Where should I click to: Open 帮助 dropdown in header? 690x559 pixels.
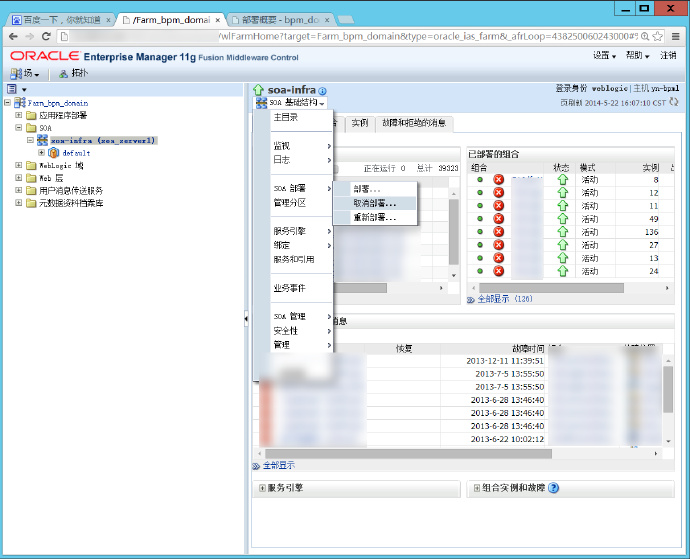[x=638, y=55]
